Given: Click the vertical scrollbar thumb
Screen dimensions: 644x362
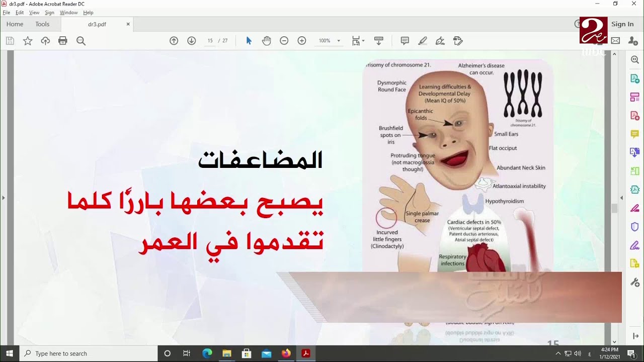Looking at the screenshot, I should tap(614, 209).
